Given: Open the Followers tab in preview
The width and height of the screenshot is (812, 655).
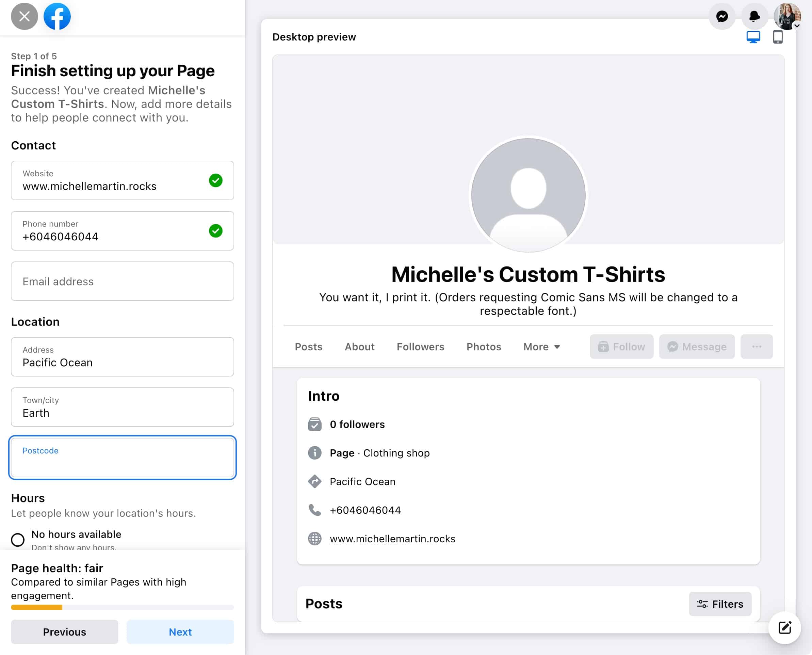Looking at the screenshot, I should click(x=421, y=347).
